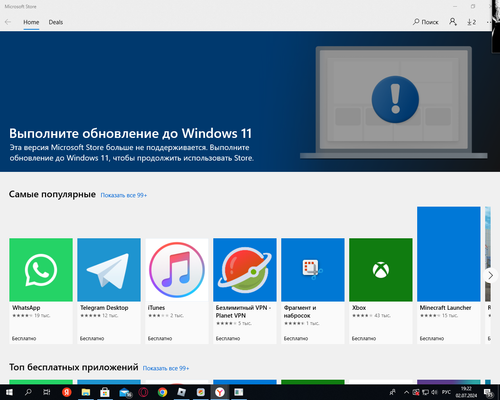Click the volume speaker tray icon

(434, 392)
